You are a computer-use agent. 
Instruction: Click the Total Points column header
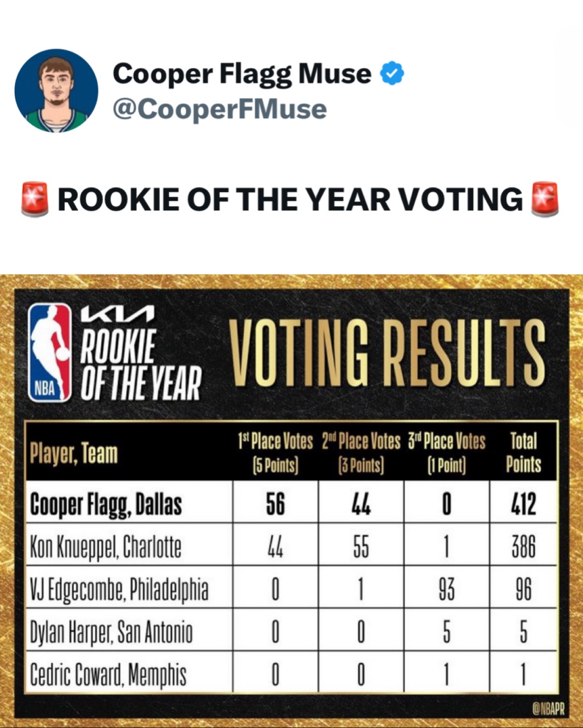524,453
